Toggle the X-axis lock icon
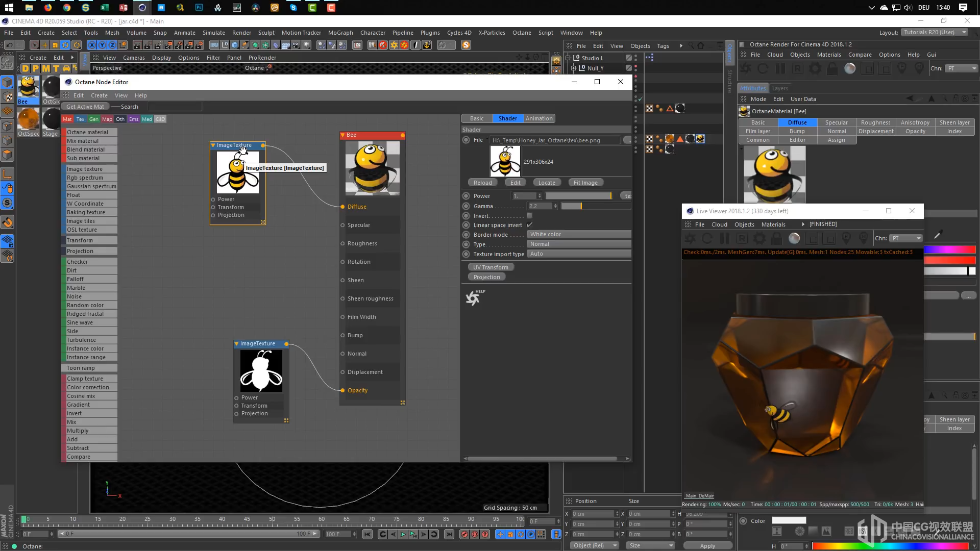The width and height of the screenshot is (980, 551). click(92, 45)
